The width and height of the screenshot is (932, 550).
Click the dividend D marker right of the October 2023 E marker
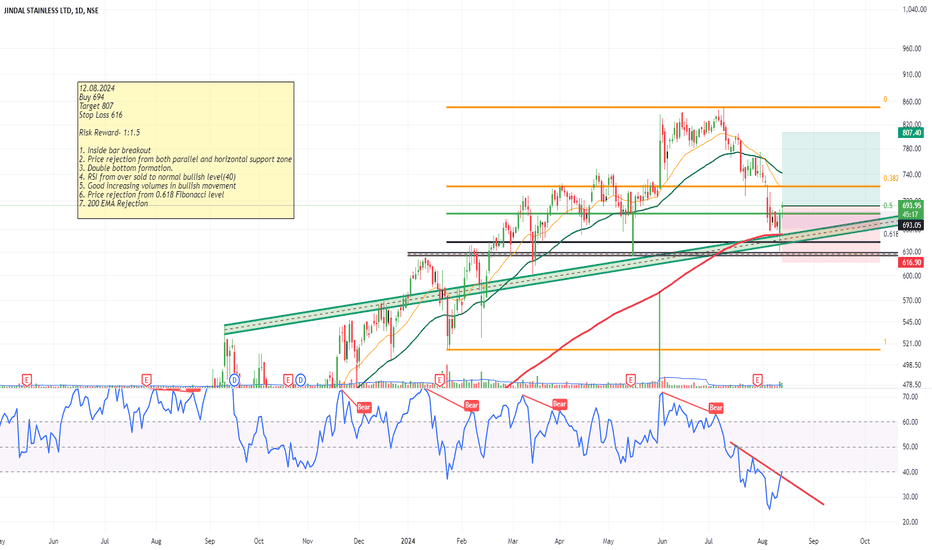click(x=301, y=379)
